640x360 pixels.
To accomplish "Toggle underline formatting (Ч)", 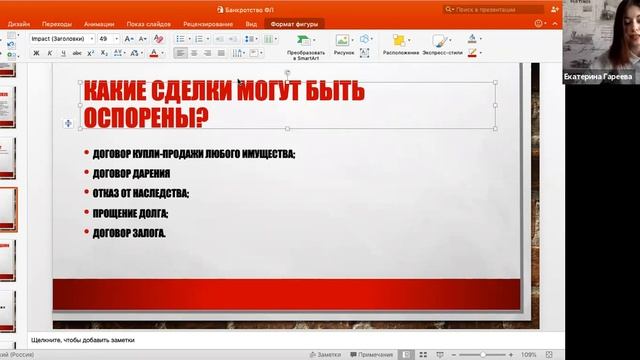I will [x=63, y=53].
